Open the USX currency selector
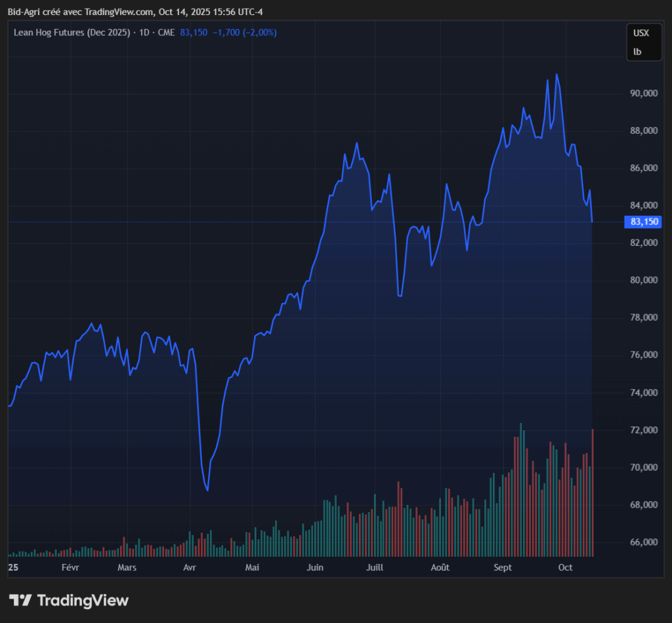Image resolution: width=672 pixels, height=623 pixels. click(640, 33)
